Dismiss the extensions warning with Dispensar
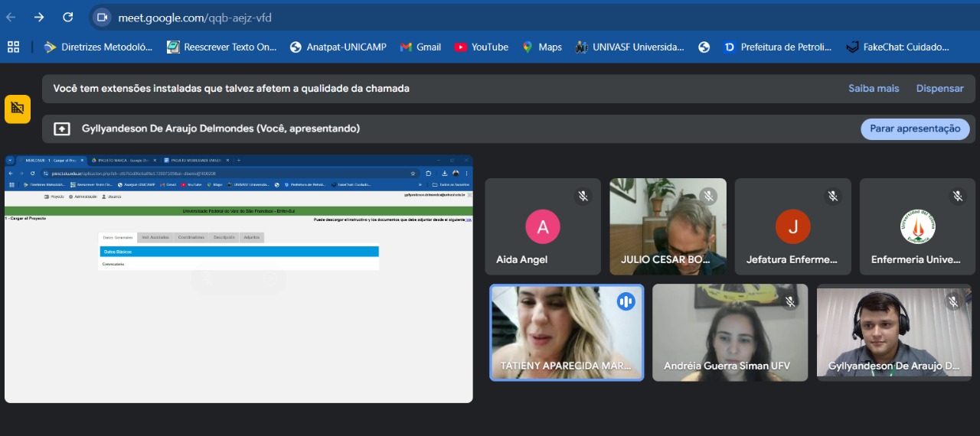This screenshot has height=436, width=980. click(x=939, y=88)
